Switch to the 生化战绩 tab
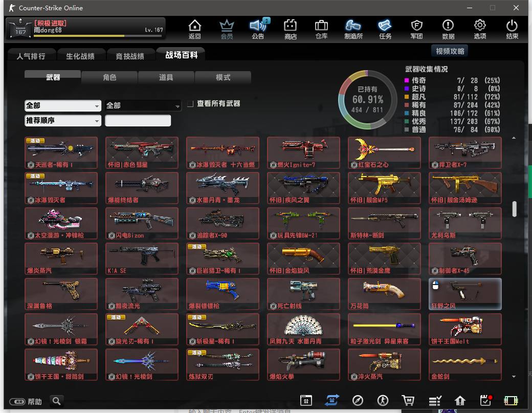The width and height of the screenshot is (532, 413). (80, 56)
